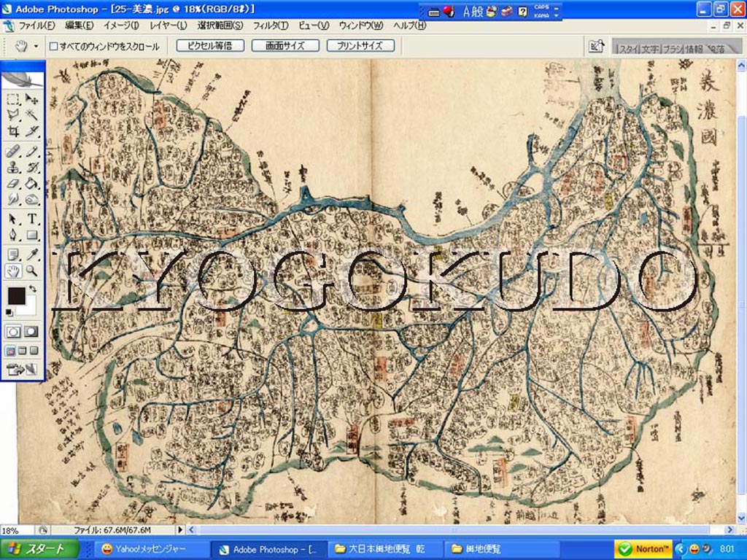
Task: Select the Slice tool
Action: tap(31, 131)
